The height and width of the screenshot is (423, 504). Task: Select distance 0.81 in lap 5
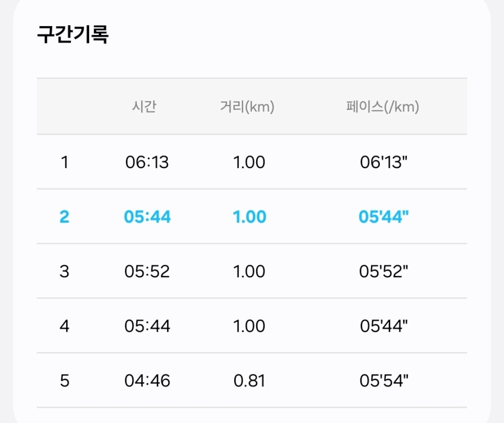click(x=249, y=381)
